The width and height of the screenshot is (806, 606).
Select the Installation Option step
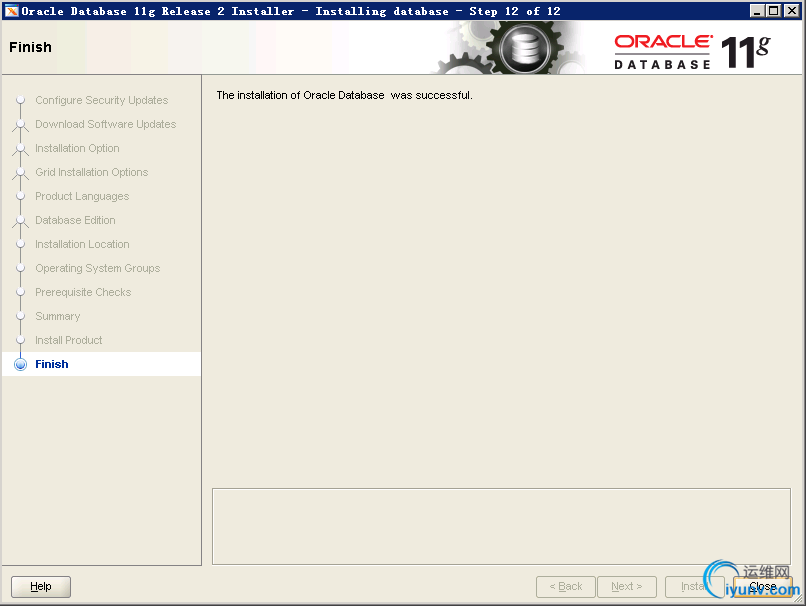(77, 148)
